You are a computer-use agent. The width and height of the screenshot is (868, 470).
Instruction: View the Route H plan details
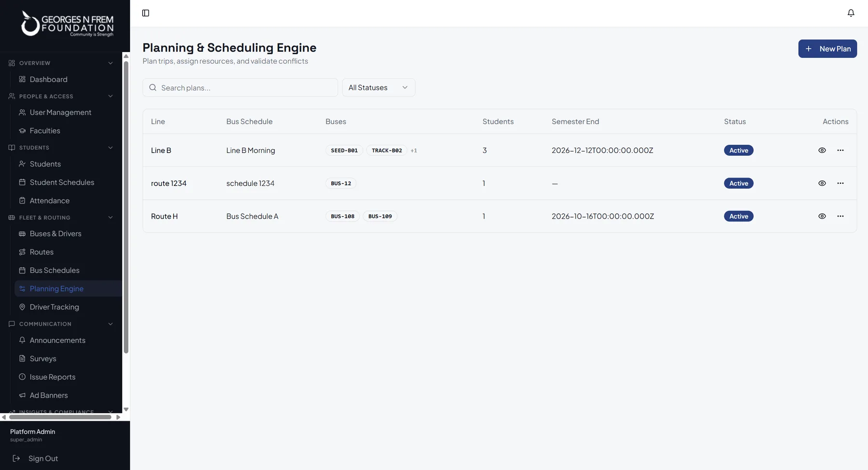(822, 216)
